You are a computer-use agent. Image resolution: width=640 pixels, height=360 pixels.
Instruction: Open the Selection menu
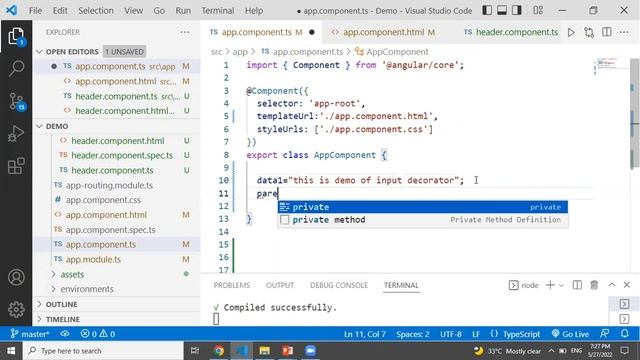click(96, 11)
